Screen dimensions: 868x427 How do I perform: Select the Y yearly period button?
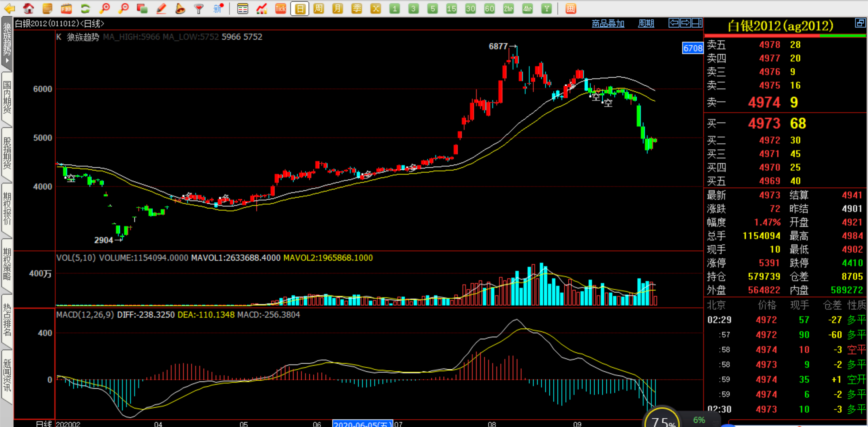(547, 8)
